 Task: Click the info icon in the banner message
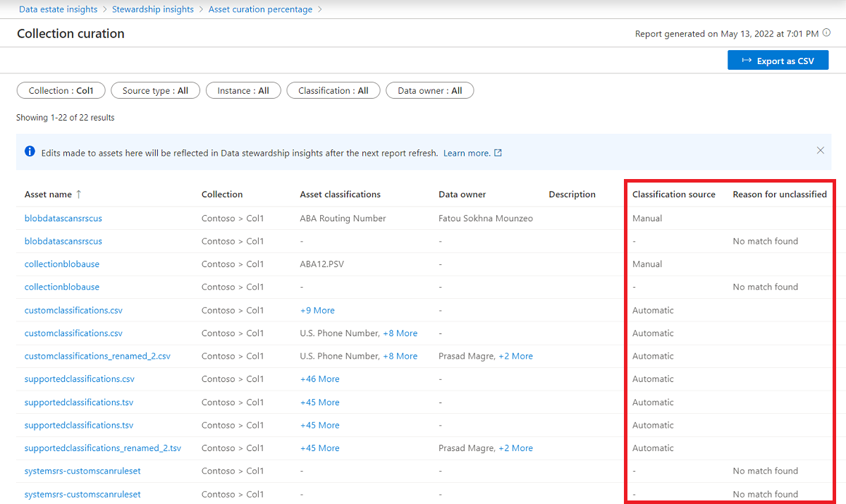pyautogui.click(x=29, y=151)
